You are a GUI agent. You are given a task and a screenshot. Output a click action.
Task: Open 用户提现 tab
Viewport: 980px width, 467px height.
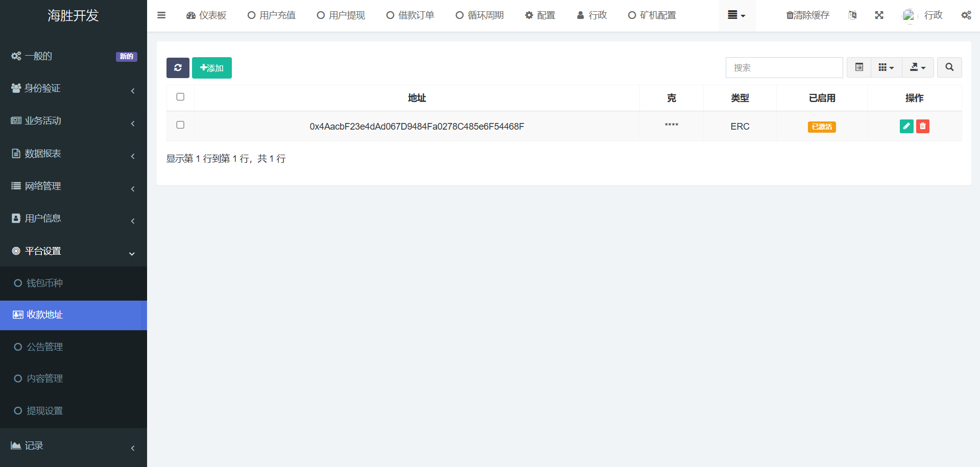point(341,15)
